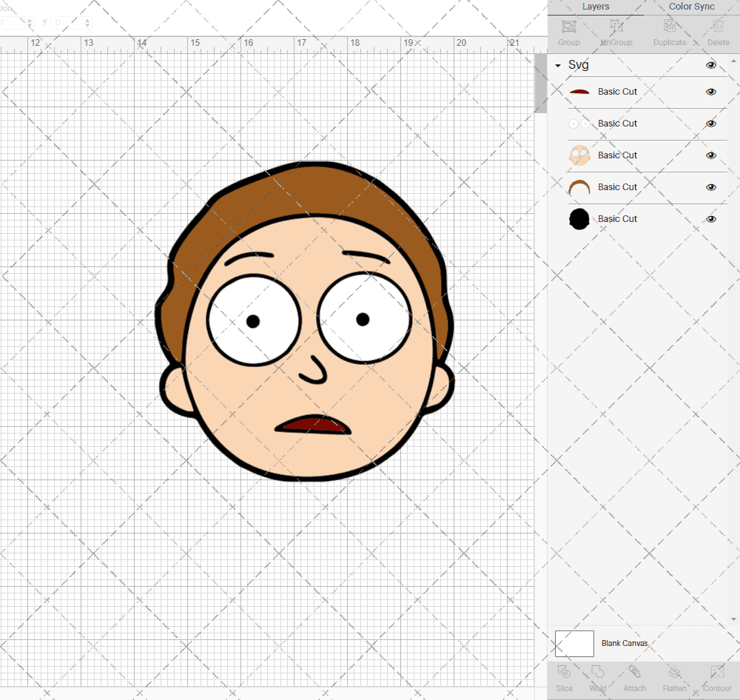Click the Y position stepper arrows
740x700 pixels.
coord(87,22)
